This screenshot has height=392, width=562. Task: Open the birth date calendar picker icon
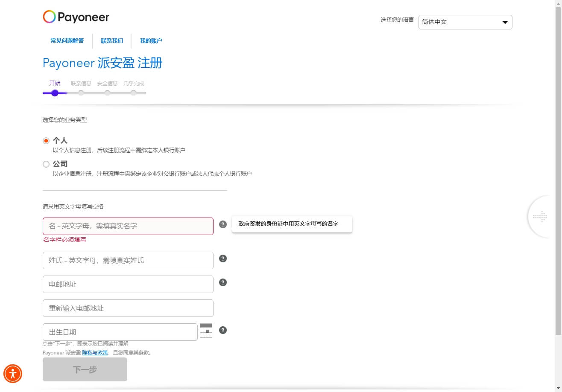pyautogui.click(x=206, y=331)
